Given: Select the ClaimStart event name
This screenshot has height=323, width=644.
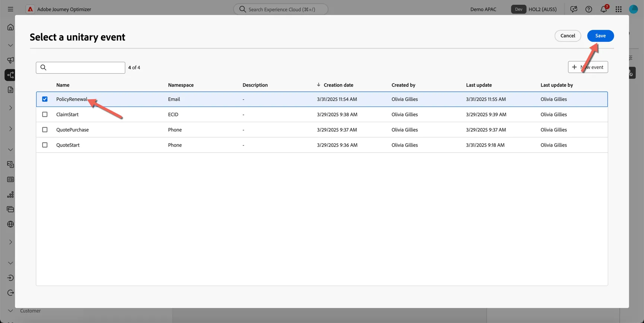Looking at the screenshot, I should pos(67,115).
